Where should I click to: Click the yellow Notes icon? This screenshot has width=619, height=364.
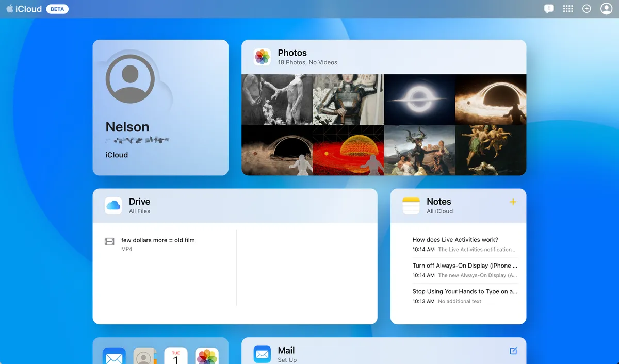tap(411, 206)
